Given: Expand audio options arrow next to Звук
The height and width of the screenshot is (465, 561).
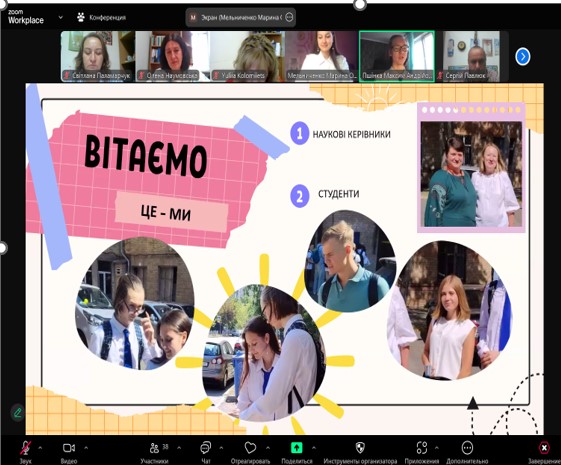Looking at the screenshot, I should point(40,447).
